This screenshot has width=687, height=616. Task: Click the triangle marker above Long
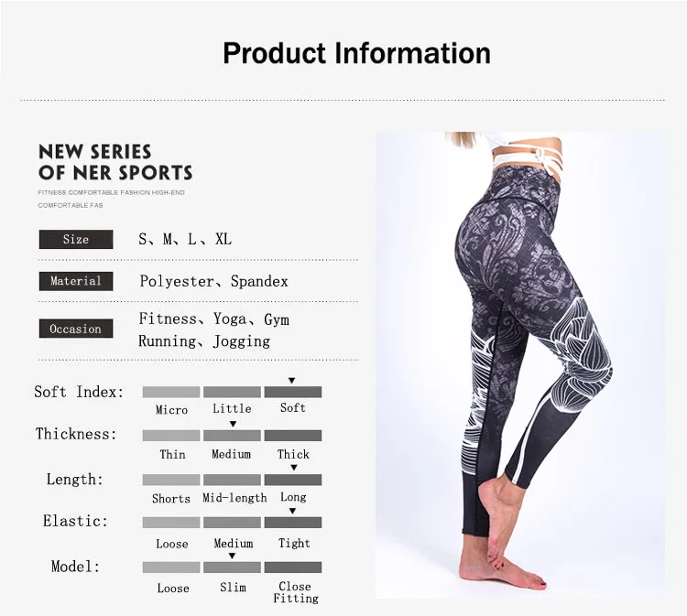coord(294,468)
